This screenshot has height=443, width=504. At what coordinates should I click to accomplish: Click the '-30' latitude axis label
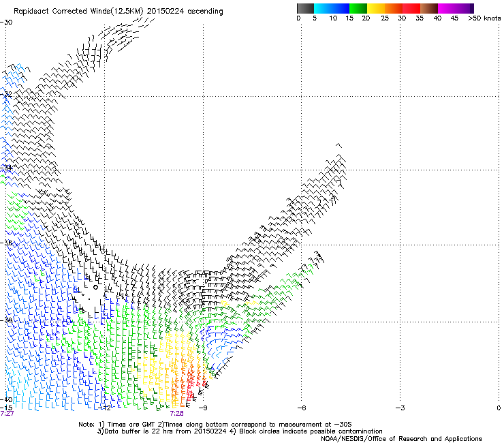tap(6, 22)
